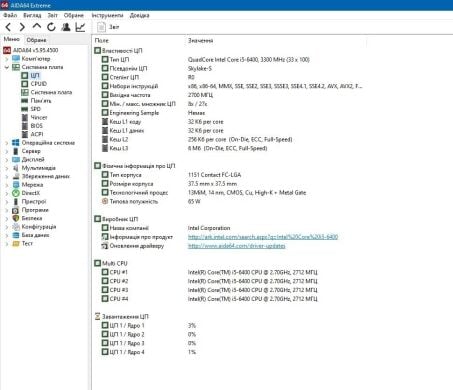Select the Чіпсет icon in tree
Screen dimensions: 453x390
point(25,117)
